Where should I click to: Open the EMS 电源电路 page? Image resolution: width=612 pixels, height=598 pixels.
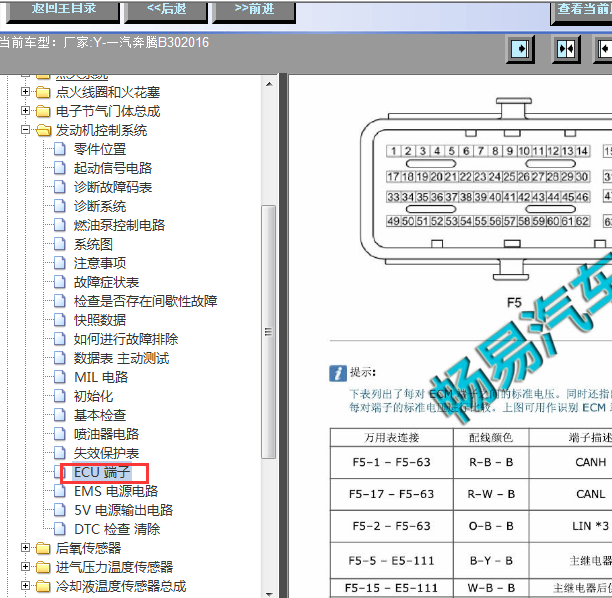116,491
